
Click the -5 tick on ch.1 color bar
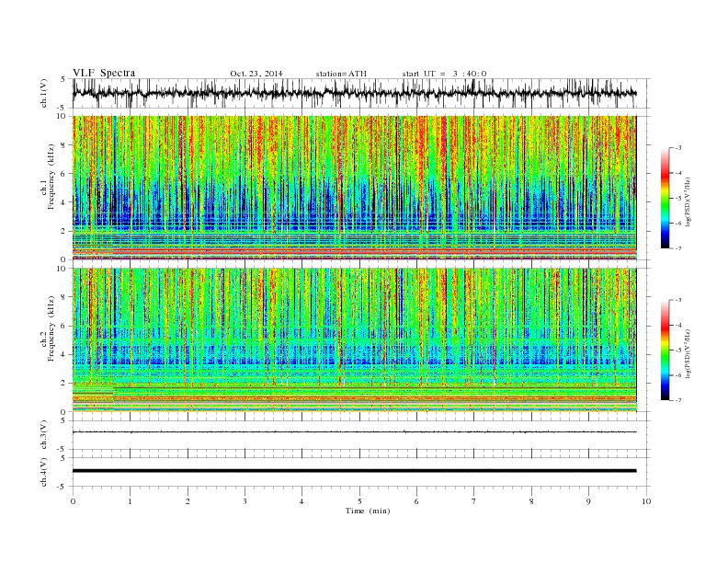(x=678, y=199)
